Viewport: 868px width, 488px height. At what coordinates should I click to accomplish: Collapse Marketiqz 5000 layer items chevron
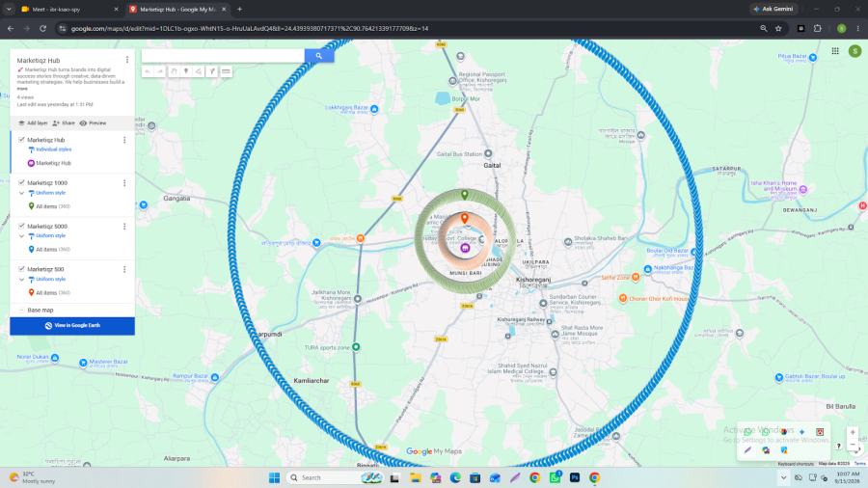click(x=21, y=236)
